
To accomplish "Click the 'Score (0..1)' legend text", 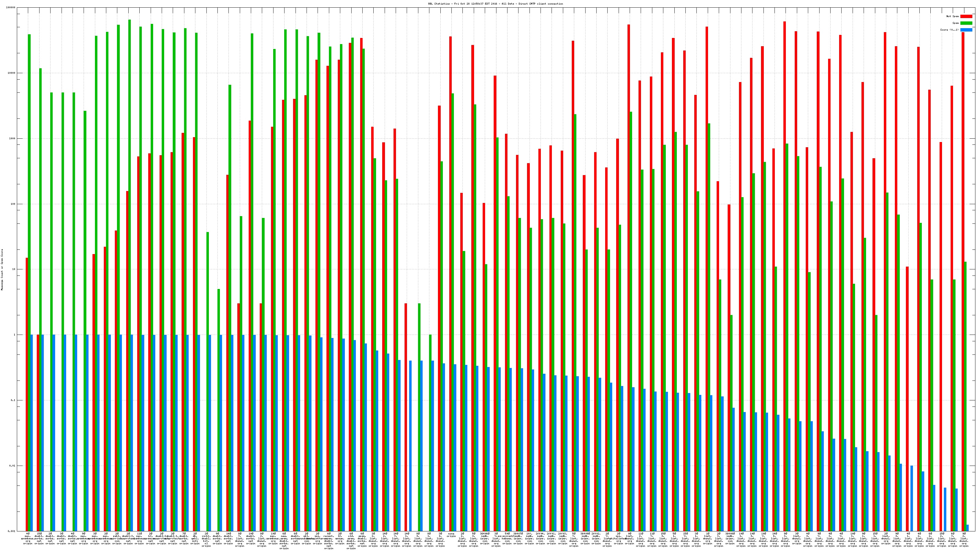I will 949,30.
